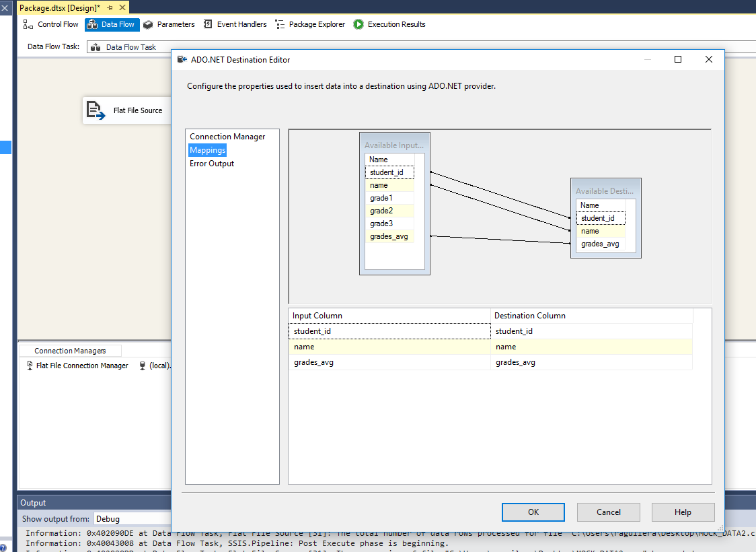Click the ADO.NET Destination Editor title icon

tap(182, 59)
